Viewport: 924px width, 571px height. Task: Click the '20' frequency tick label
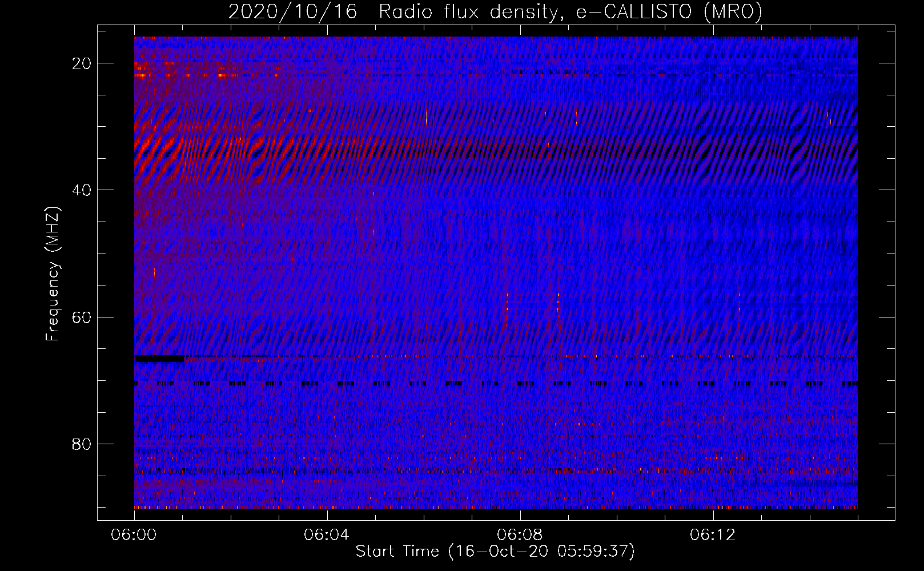[x=82, y=63]
